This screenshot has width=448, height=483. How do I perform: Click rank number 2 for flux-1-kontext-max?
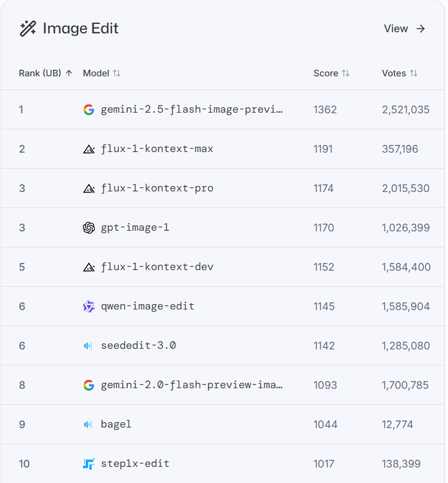pos(22,149)
